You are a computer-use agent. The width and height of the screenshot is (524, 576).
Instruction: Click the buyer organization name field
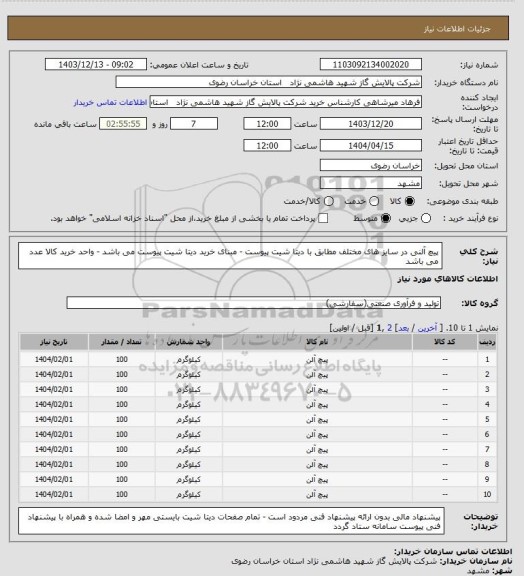[x=269, y=82]
